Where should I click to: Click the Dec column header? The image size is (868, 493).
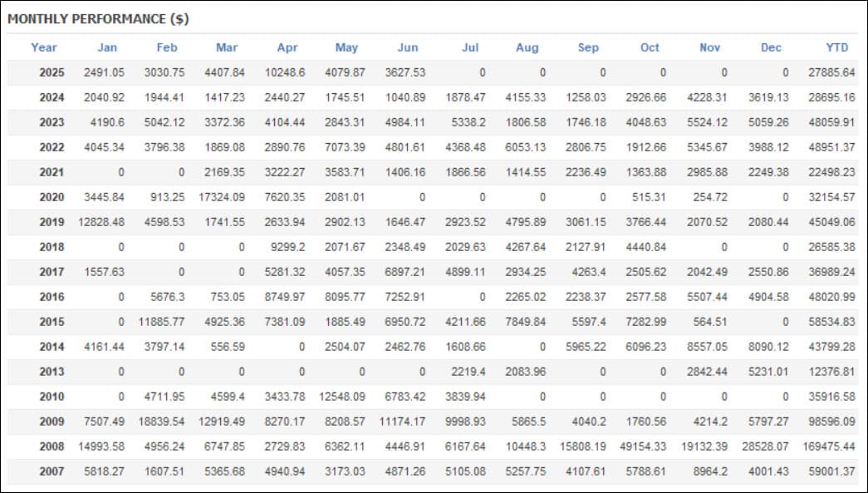pos(771,47)
